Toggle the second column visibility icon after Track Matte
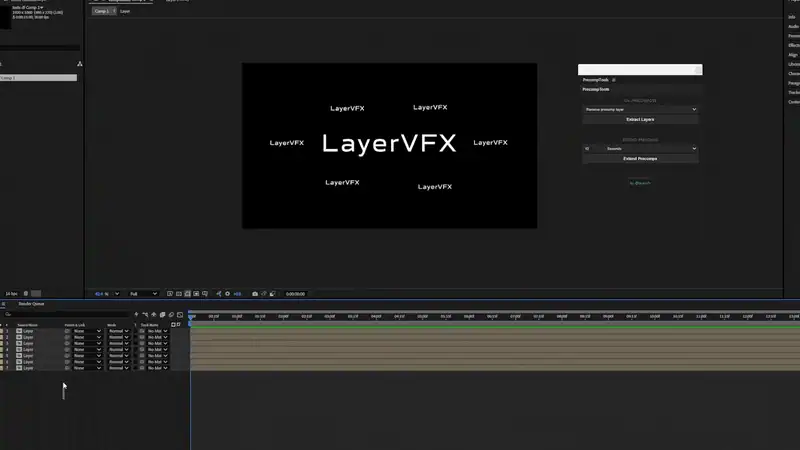 (179, 324)
